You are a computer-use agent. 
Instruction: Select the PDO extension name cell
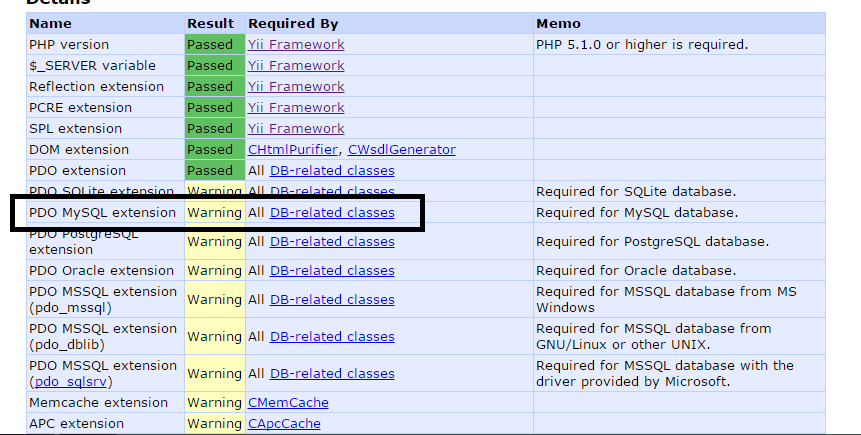click(105, 170)
